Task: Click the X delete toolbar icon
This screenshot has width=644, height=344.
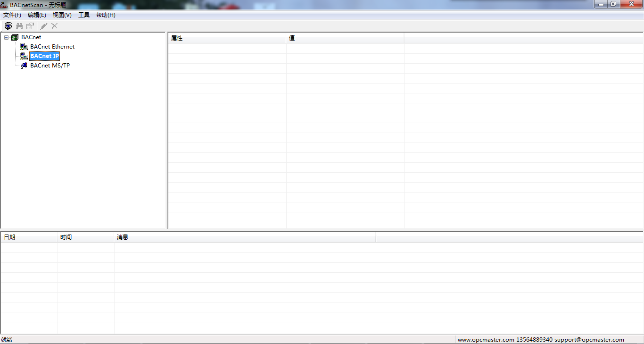Action: point(55,26)
